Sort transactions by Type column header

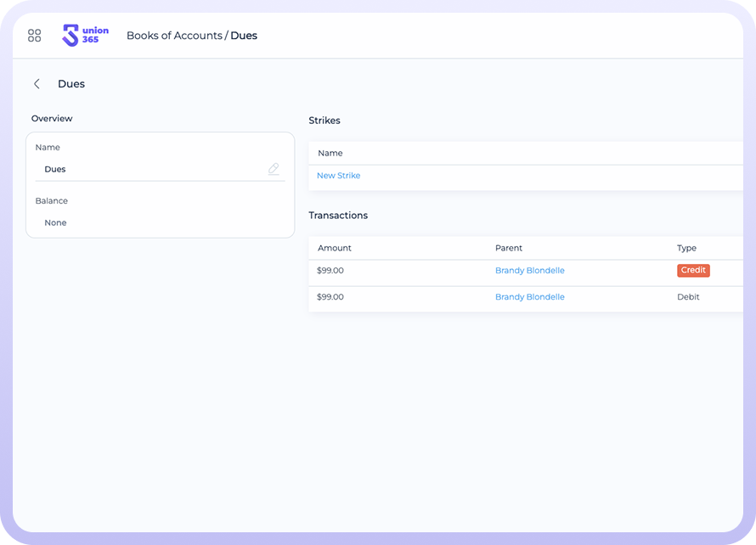click(x=686, y=248)
